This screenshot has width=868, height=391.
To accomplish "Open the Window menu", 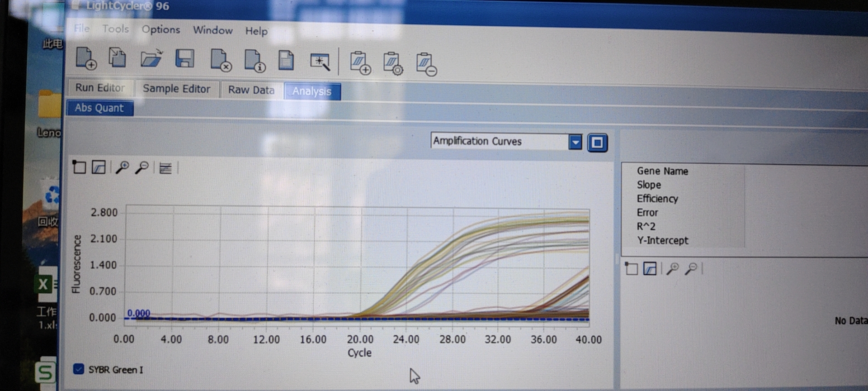I will click(212, 30).
